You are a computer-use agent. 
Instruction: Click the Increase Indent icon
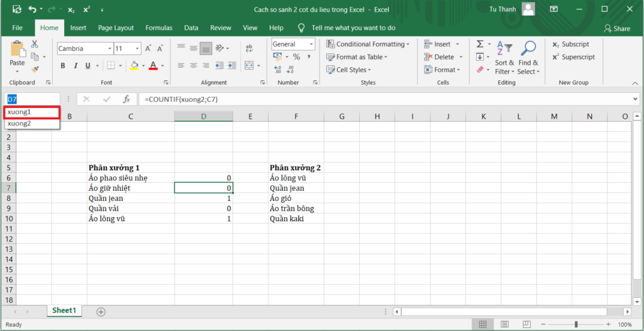231,65
